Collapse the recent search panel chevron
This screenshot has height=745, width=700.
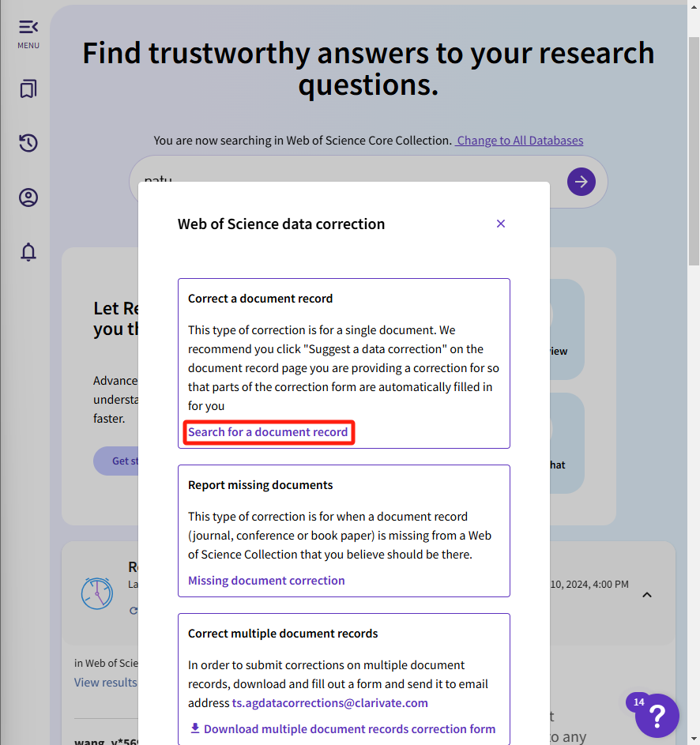tap(646, 594)
